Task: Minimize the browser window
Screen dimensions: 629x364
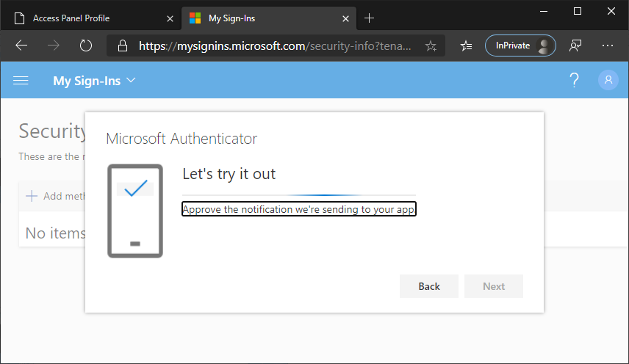Action: pyautogui.click(x=544, y=11)
